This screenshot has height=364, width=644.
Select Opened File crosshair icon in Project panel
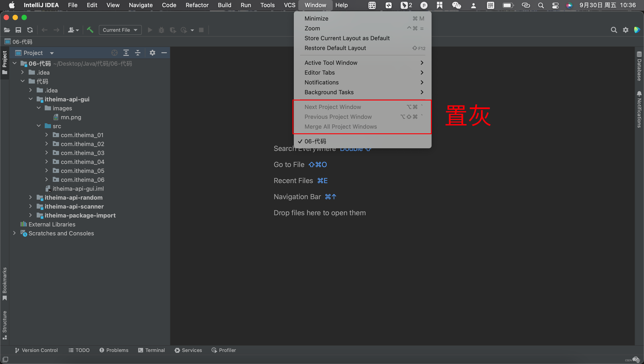tap(114, 53)
